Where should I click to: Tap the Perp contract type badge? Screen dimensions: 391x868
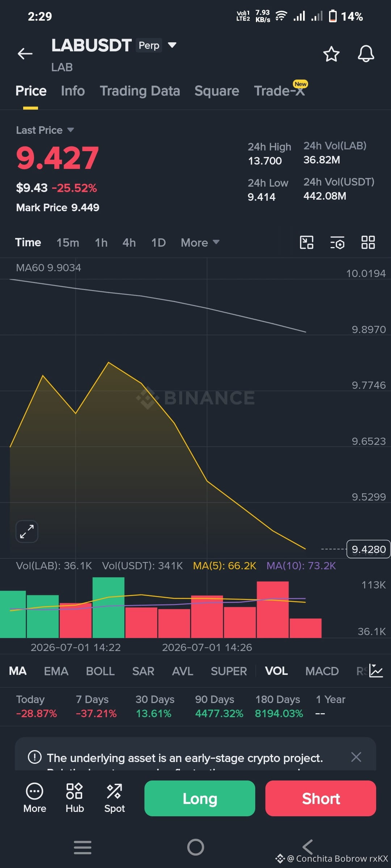tap(149, 45)
